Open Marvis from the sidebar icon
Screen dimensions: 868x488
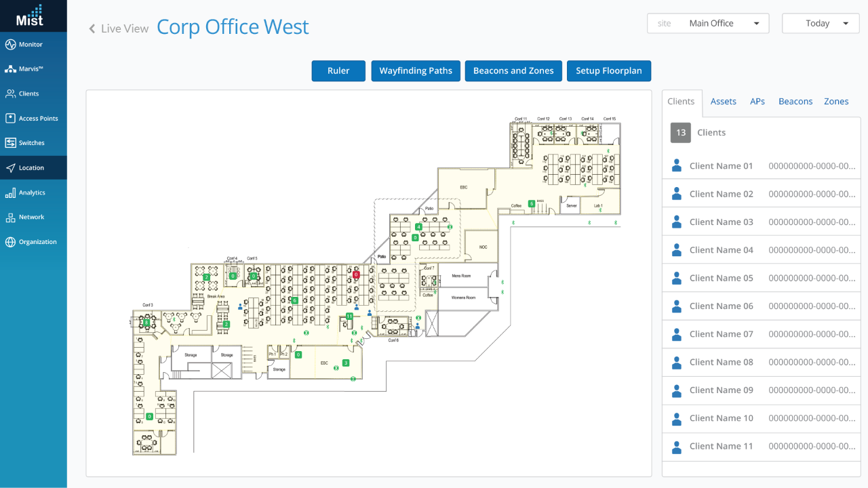10,69
